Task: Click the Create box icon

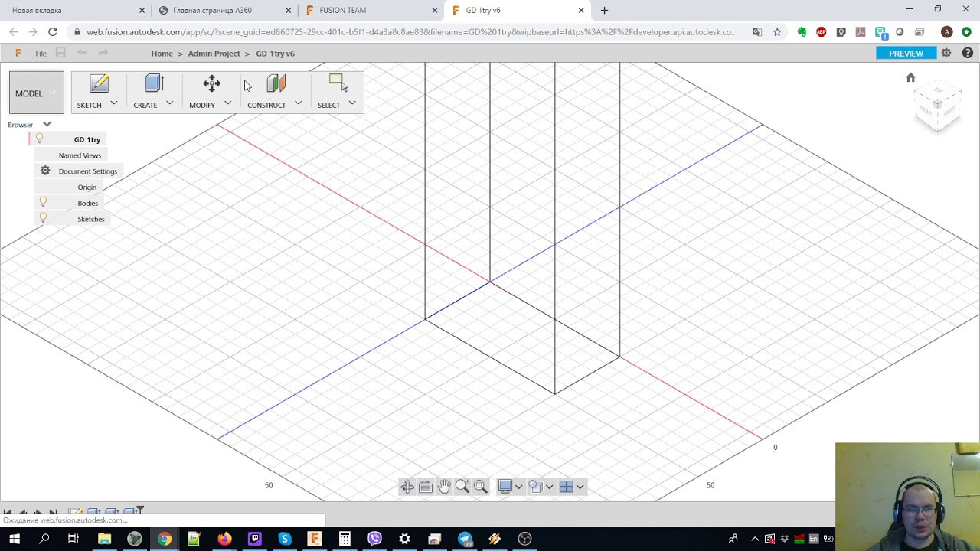Action: coord(155,83)
